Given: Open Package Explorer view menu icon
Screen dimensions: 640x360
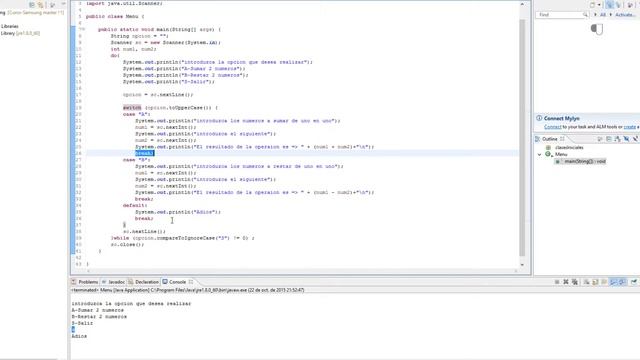Looking at the screenshot, I should pyautogui.click(x=52, y=4).
